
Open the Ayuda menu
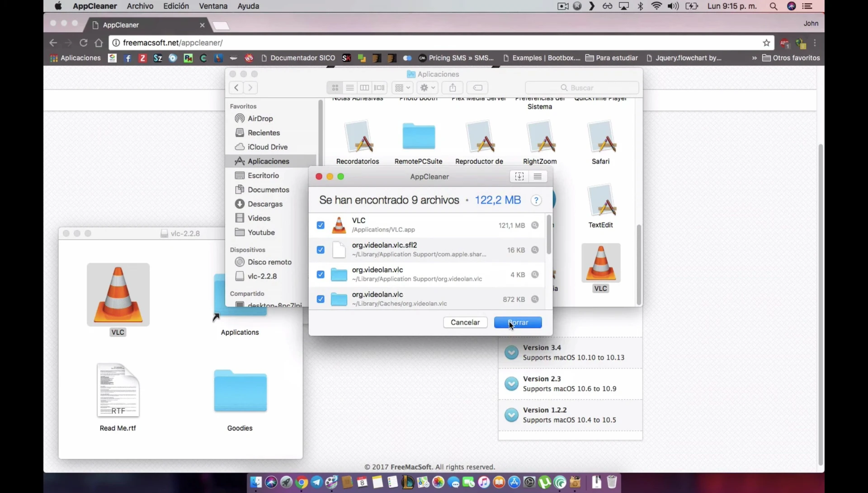248,6
